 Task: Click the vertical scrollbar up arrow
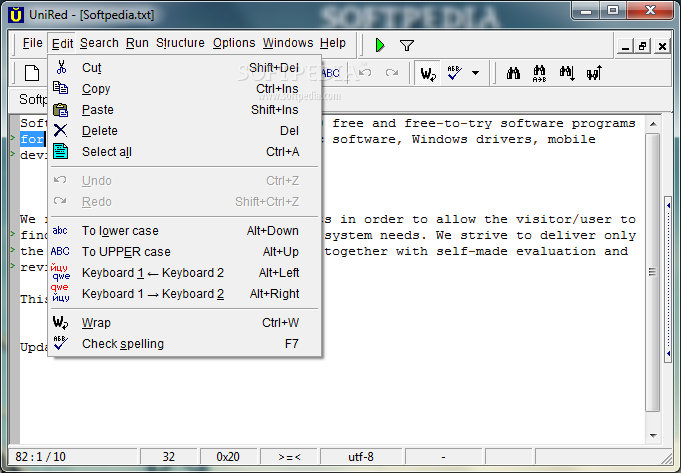653,124
